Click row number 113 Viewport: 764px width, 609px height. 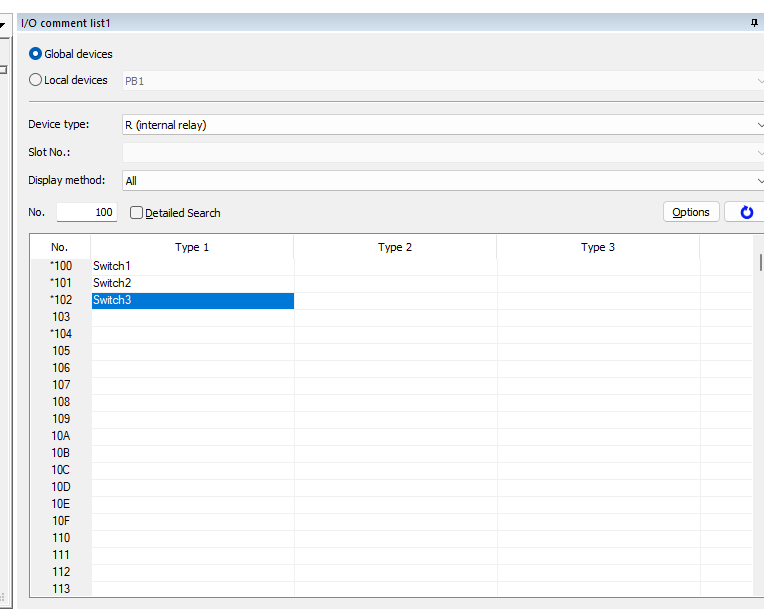click(61, 589)
